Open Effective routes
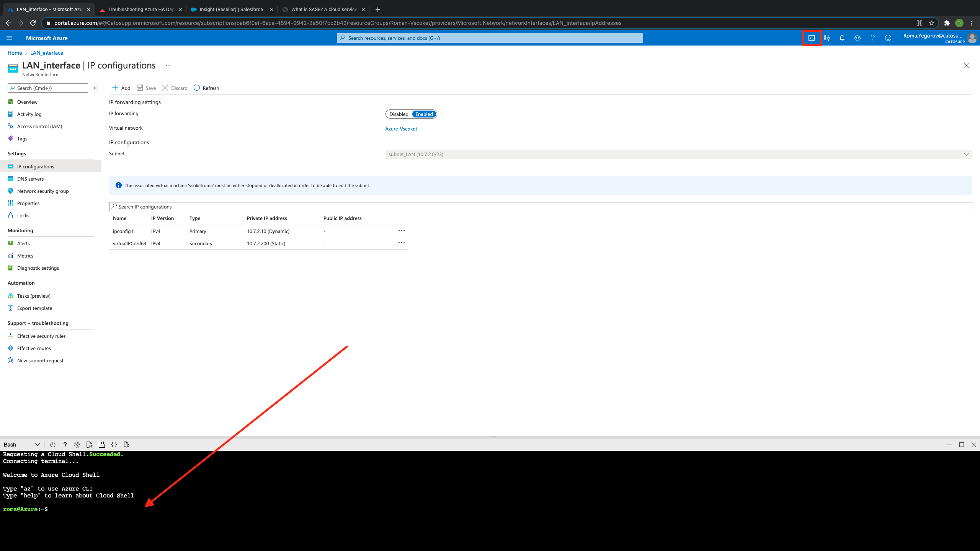 pos(34,348)
